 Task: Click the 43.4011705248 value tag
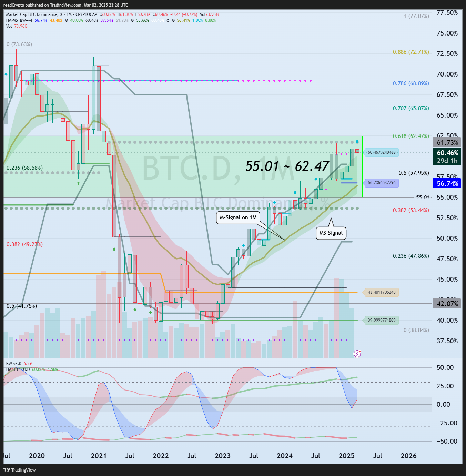(x=381, y=292)
